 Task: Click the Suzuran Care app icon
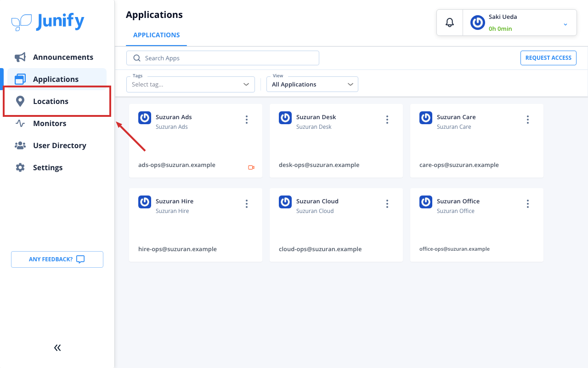click(426, 118)
